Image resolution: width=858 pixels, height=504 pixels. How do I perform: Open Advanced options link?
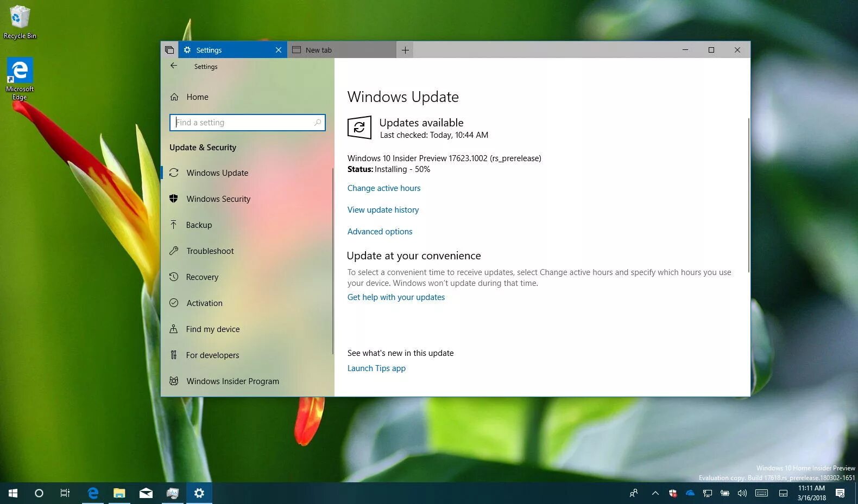380,232
